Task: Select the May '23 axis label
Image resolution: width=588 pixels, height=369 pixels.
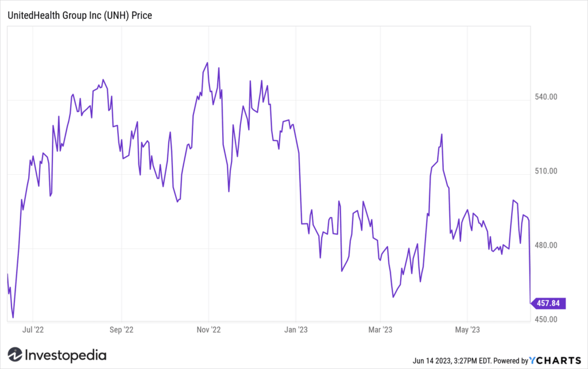Action: pyautogui.click(x=467, y=330)
